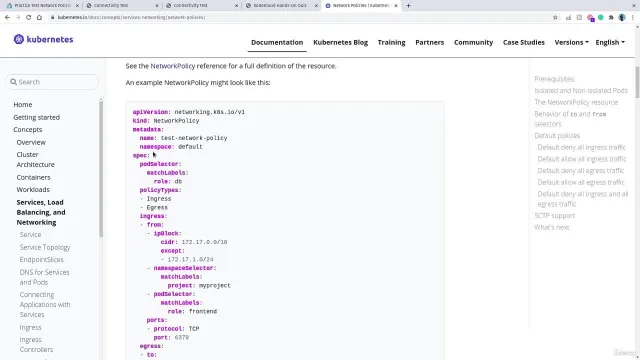Open EndpointSlices in sidebar
The height and width of the screenshot is (360, 640).
(42, 260)
